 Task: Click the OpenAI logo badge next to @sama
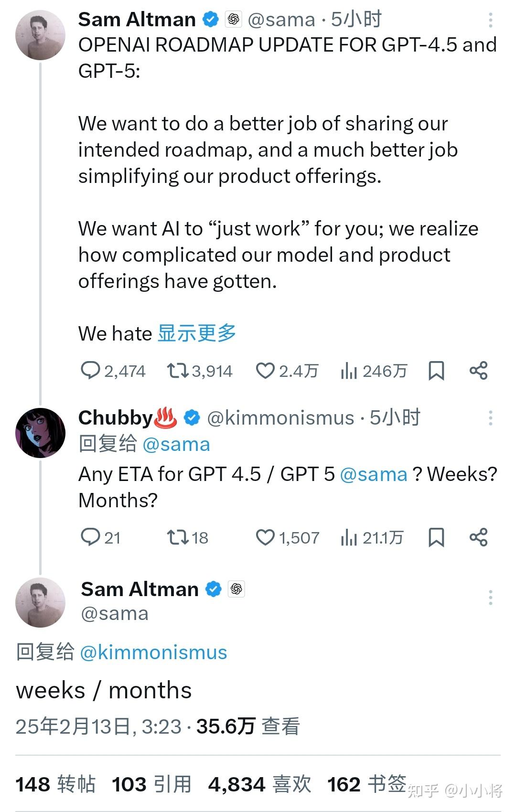click(x=234, y=19)
